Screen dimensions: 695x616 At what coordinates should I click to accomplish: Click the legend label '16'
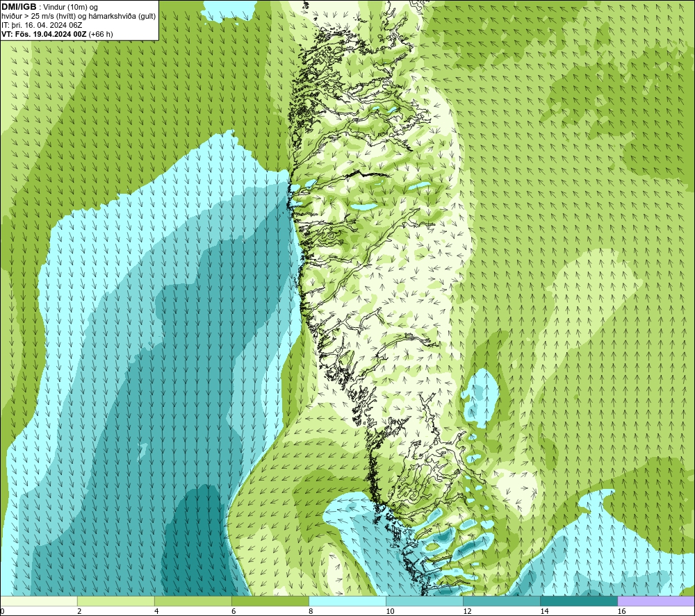coord(621,611)
